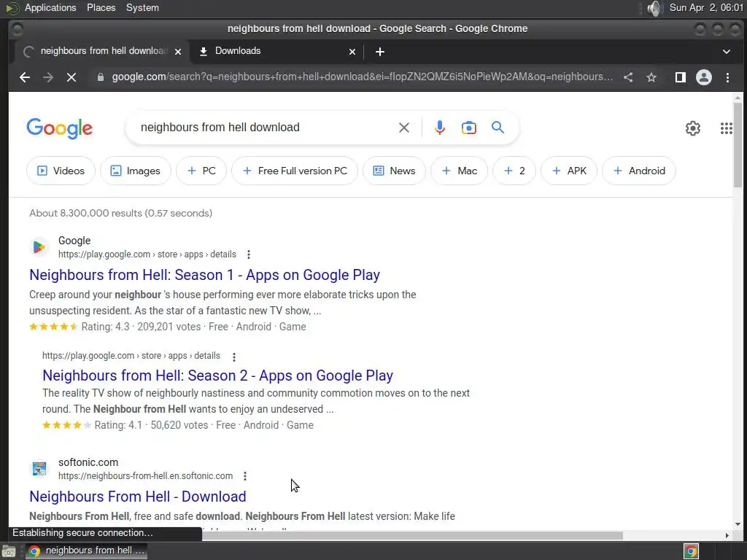This screenshot has width=747, height=560.
Task: Click the About 8,300,000 results text
Action: pos(120,214)
